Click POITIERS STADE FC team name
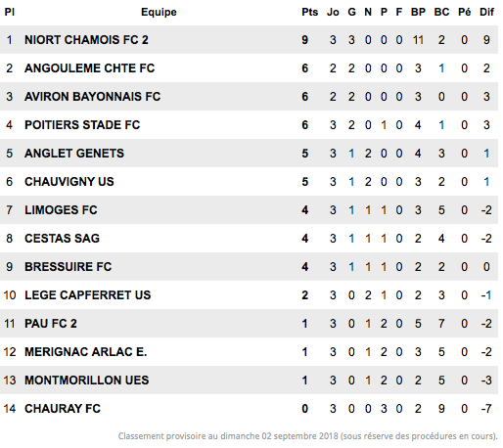 [82, 125]
